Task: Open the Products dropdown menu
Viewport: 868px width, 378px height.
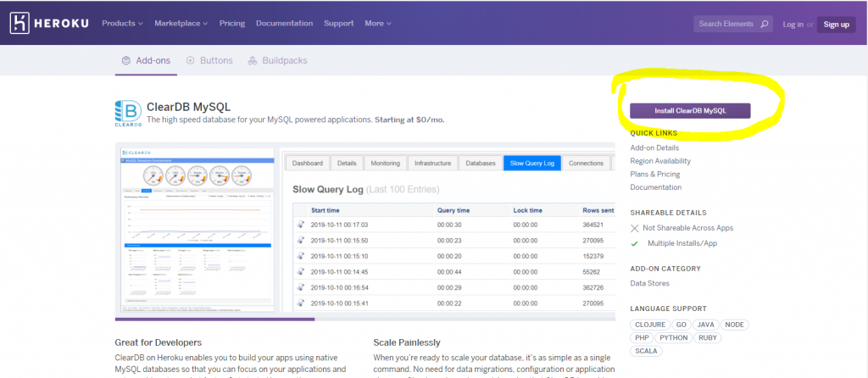Action: tap(122, 23)
